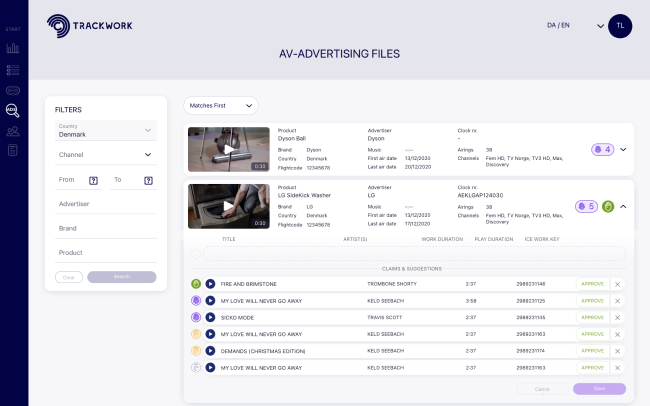Click green status icon beside Fire and Brimstone
This screenshot has height=406, width=650.
pos(196,284)
